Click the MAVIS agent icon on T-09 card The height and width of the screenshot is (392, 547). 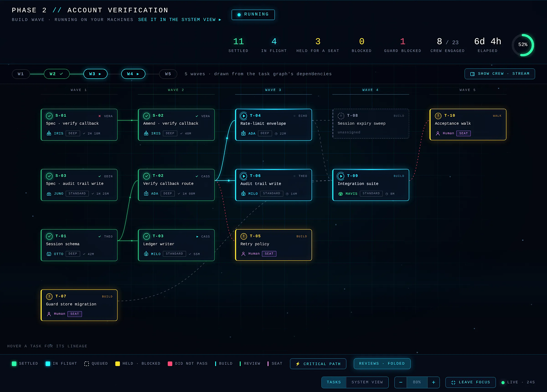(x=341, y=194)
